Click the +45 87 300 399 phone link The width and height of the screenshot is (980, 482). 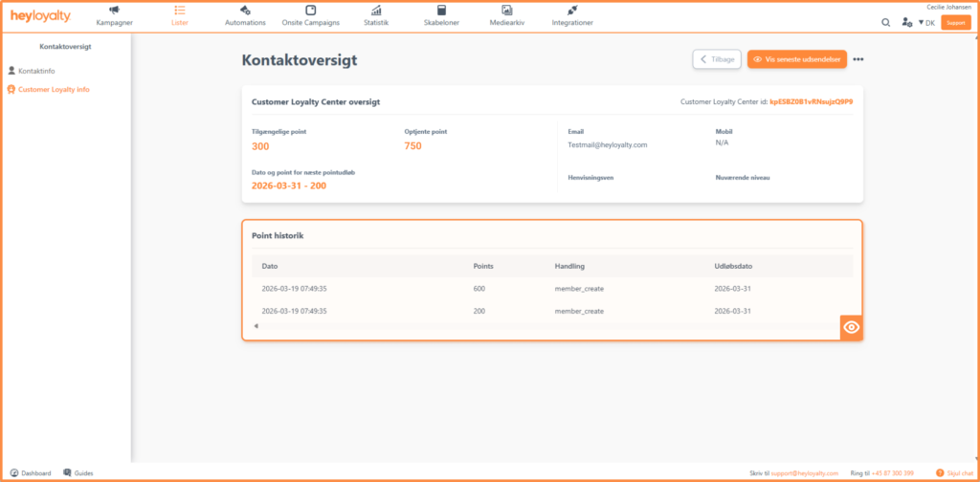click(893, 473)
